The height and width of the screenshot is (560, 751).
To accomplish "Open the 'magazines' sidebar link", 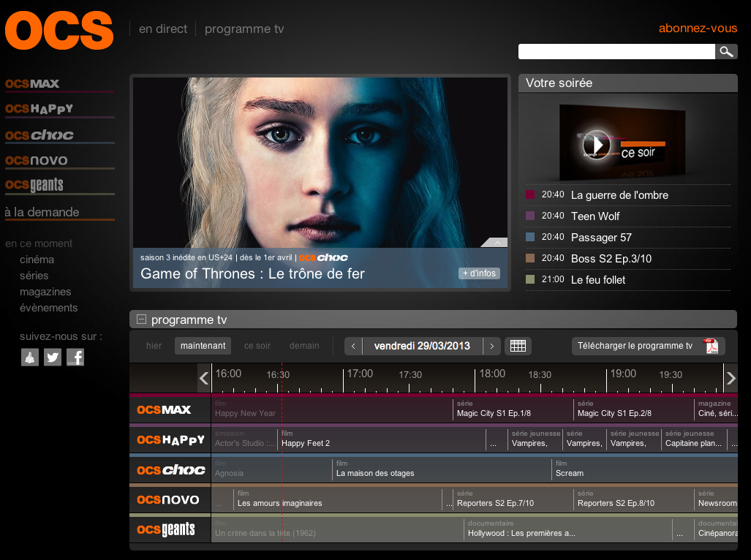I will click(x=45, y=292).
